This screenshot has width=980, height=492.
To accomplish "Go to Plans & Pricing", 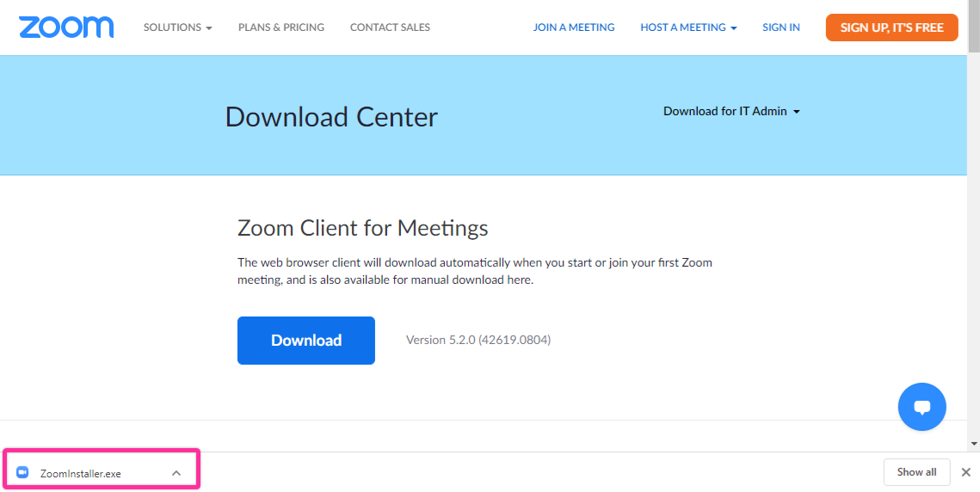I will pos(281,28).
